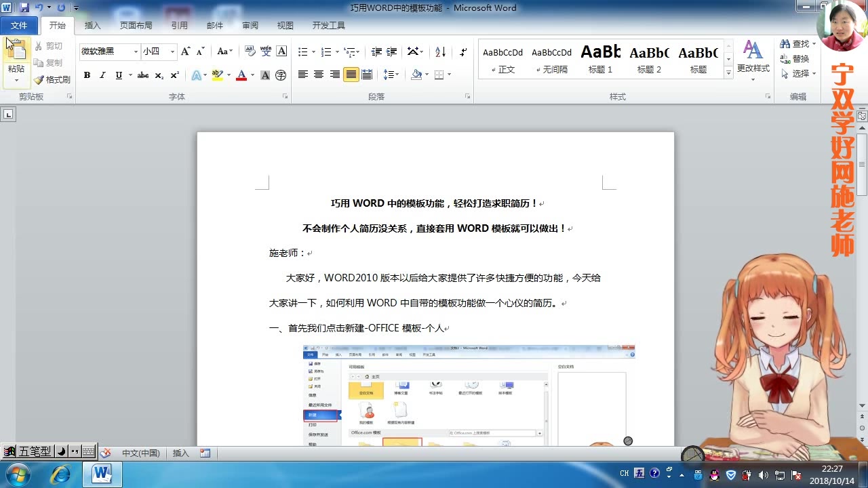This screenshot has height=488, width=868.
Task: Open Internet Explorer from taskbar
Action: (60, 474)
